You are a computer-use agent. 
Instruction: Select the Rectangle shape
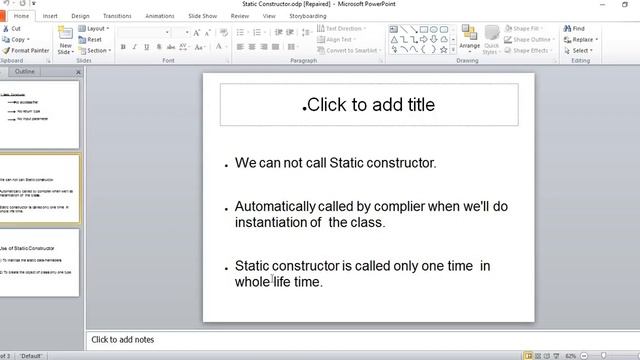pos(424,29)
